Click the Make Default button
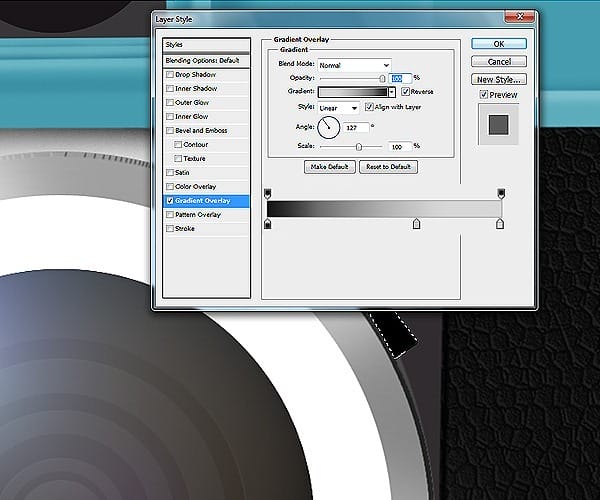The image size is (600, 500). (329, 167)
